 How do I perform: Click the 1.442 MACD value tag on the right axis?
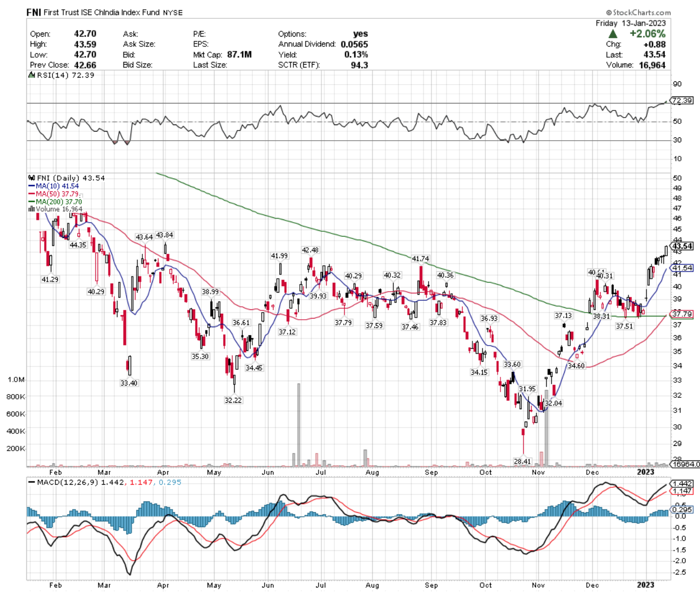click(x=683, y=484)
